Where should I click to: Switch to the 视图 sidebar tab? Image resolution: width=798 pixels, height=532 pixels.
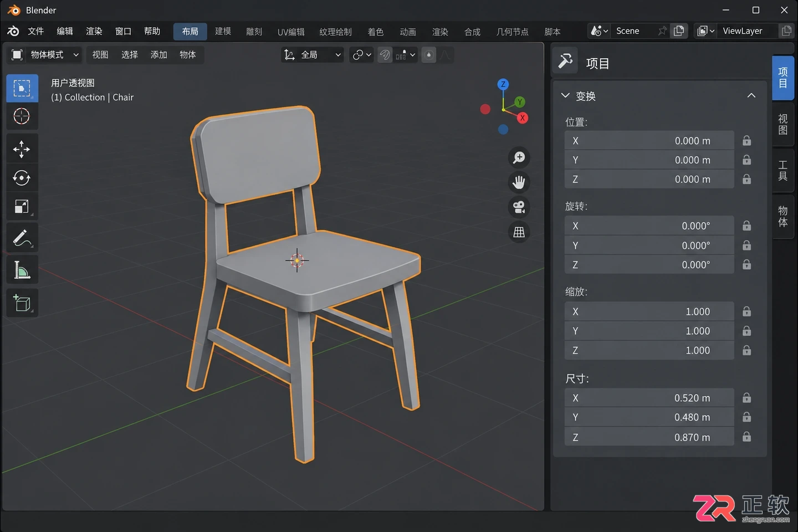[x=783, y=125]
